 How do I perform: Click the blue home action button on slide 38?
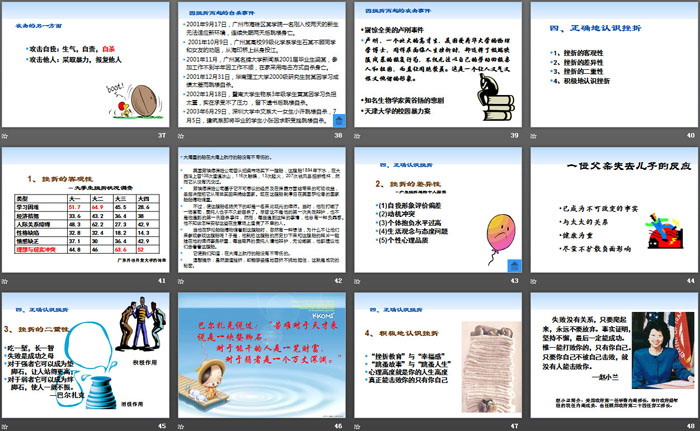[339, 120]
